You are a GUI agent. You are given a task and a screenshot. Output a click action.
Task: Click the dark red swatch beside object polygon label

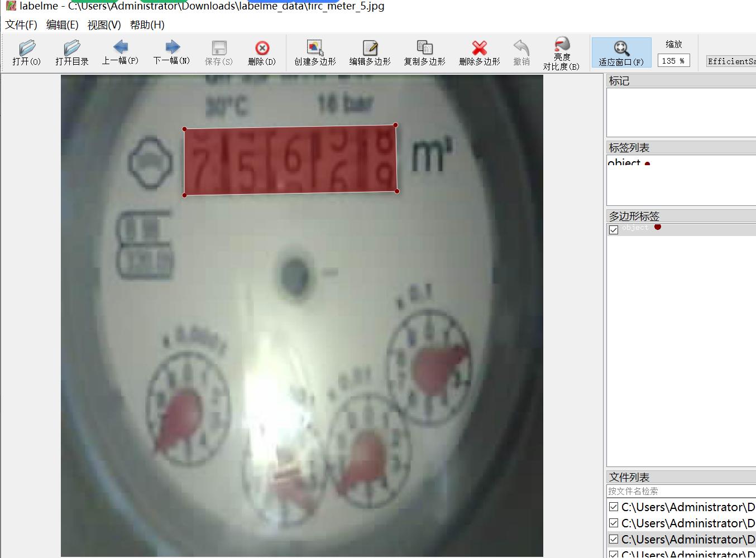(658, 227)
